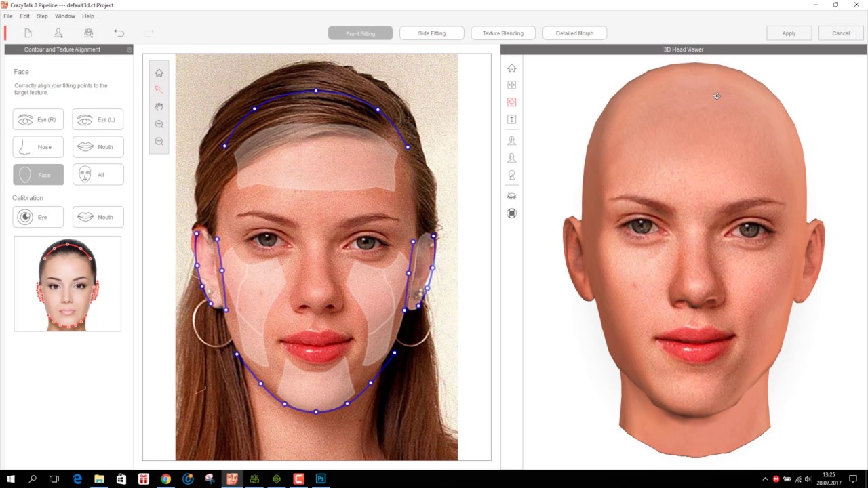Open the notification center icon
Image resolution: width=868 pixels, height=488 pixels.
click(854, 479)
